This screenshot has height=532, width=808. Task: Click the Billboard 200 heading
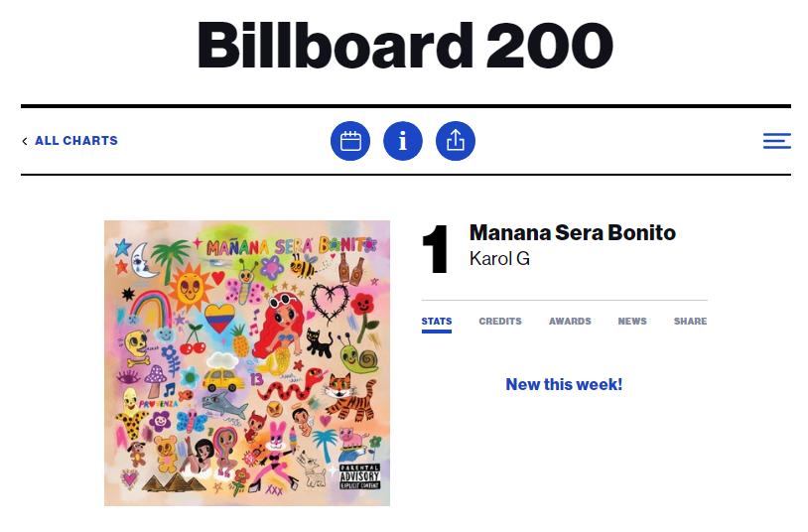pos(405,46)
